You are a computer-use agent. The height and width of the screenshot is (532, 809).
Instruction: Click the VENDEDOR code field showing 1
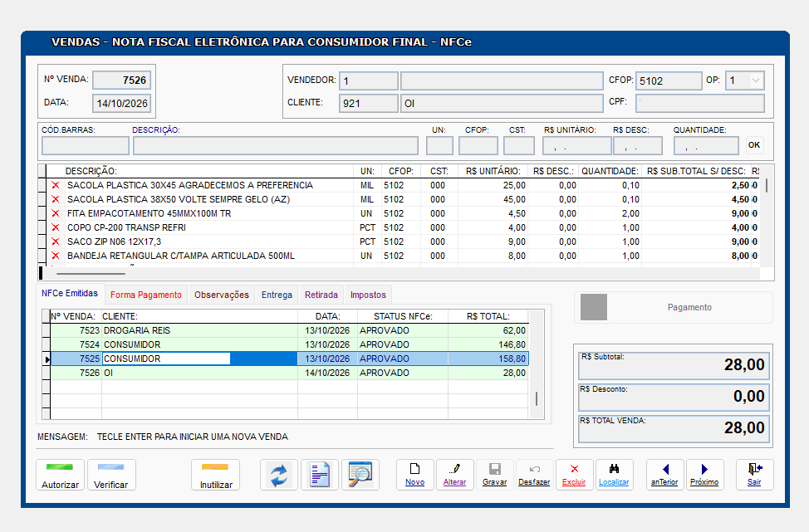click(x=369, y=81)
